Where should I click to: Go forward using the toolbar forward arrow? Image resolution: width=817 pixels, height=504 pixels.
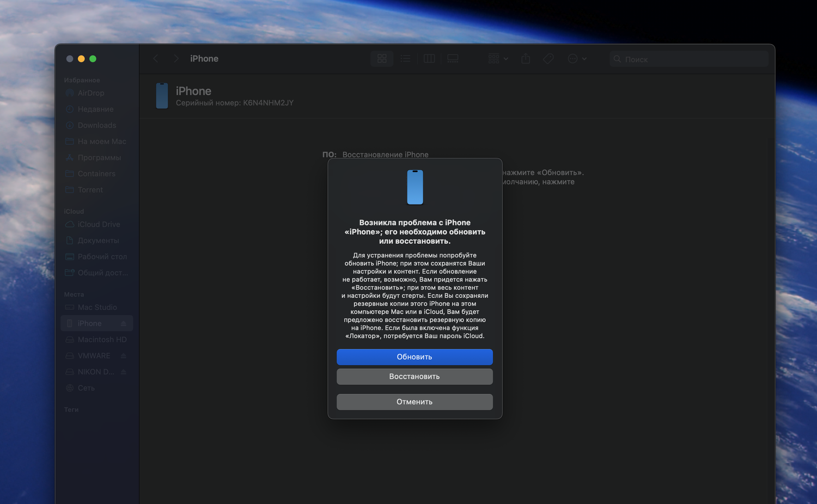point(176,59)
